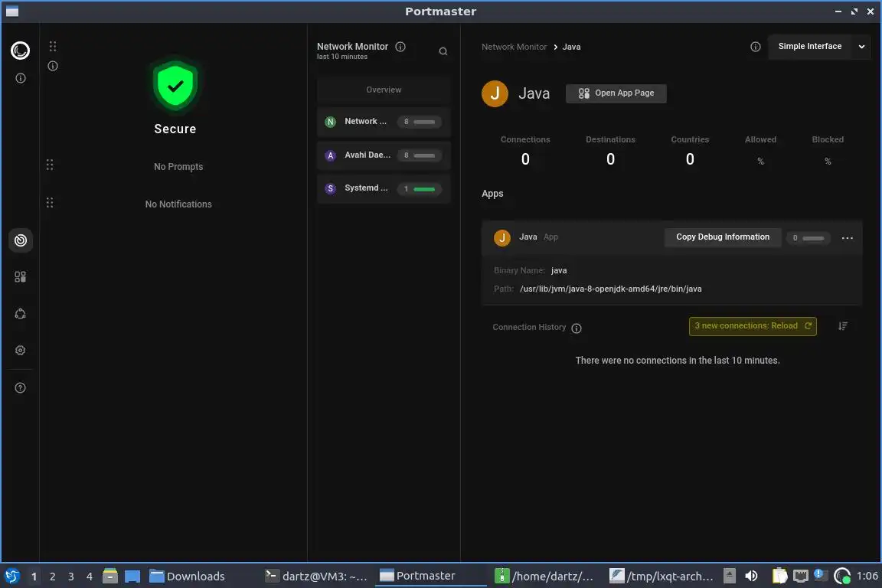Click info icon left of Simple Interface
Viewport: 882px width, 588px height.
click(756, 47)
